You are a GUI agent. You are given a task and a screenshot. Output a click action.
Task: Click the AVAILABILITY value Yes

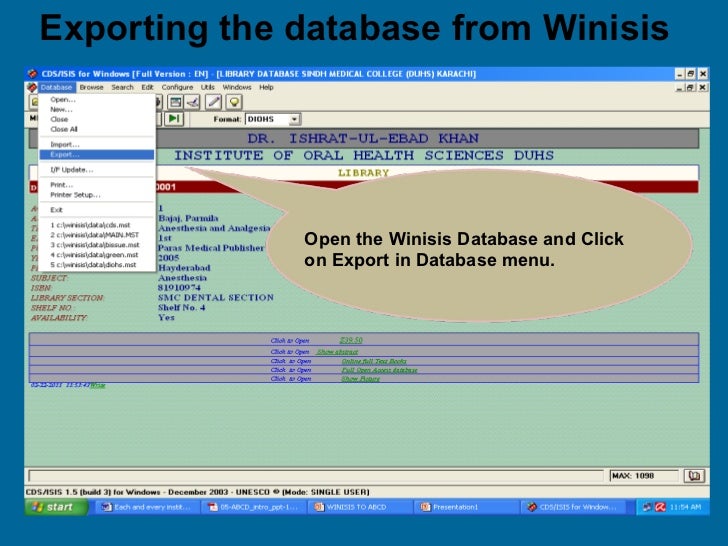(166, 318)
